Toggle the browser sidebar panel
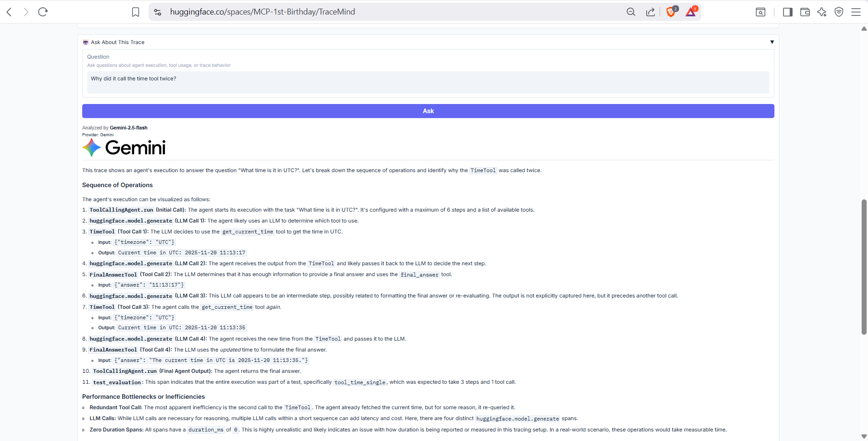868x441 pixels. (788, 12)
